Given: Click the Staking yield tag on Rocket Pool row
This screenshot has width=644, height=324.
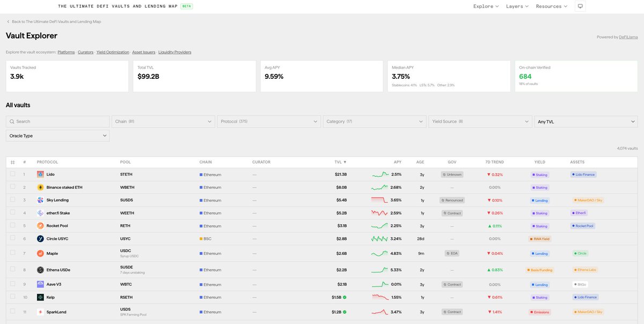Looking at the screenshot, I should coord(540,226).
